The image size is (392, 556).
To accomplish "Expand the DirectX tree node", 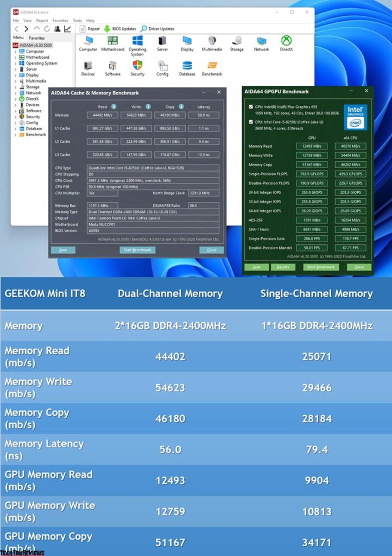I will [15, 99].
